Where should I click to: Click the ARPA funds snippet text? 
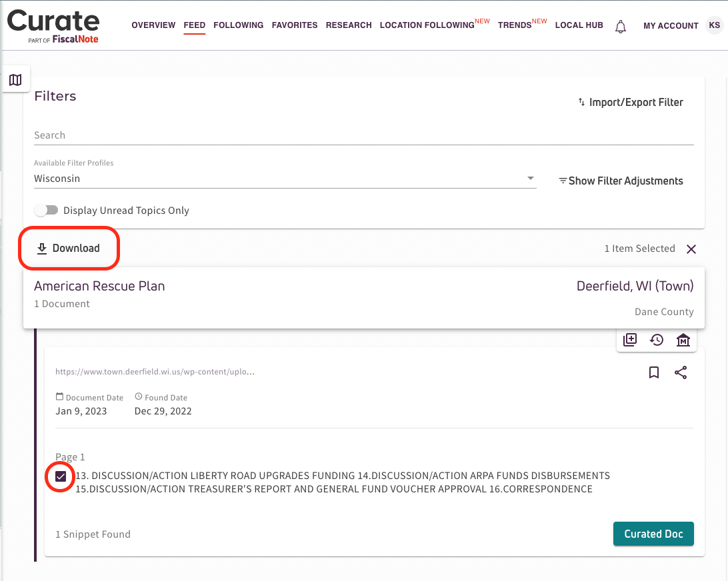click(x=342, y=482)
